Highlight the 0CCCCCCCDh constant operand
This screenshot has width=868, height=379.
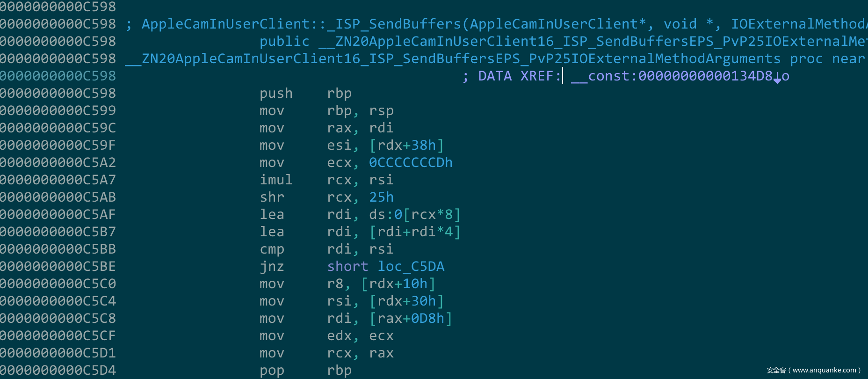411,163
